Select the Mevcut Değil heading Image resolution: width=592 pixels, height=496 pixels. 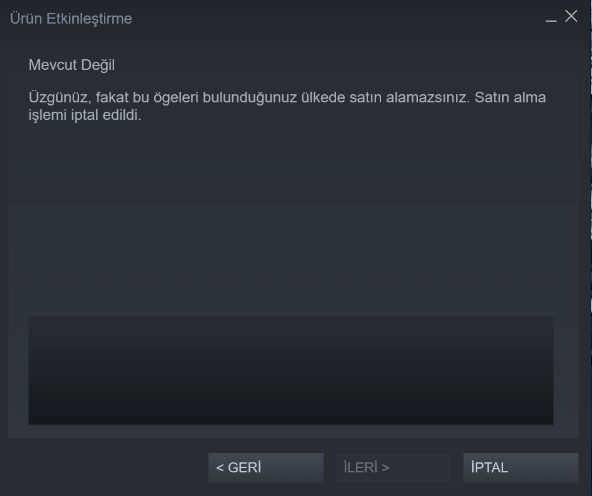click(x=72, y=65)
